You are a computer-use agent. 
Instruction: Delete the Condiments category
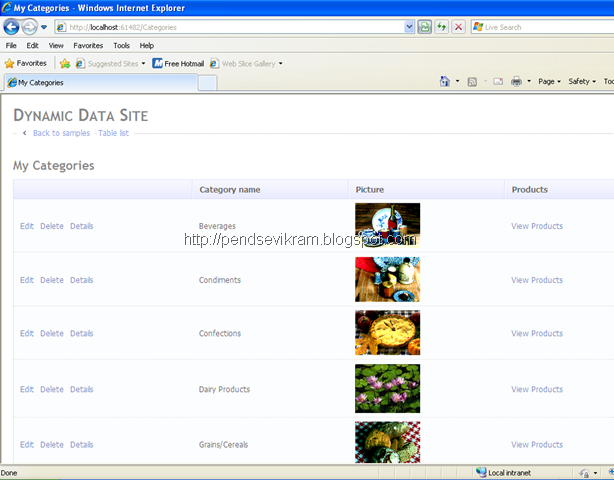pyautogui.click(x=52, y=280)
